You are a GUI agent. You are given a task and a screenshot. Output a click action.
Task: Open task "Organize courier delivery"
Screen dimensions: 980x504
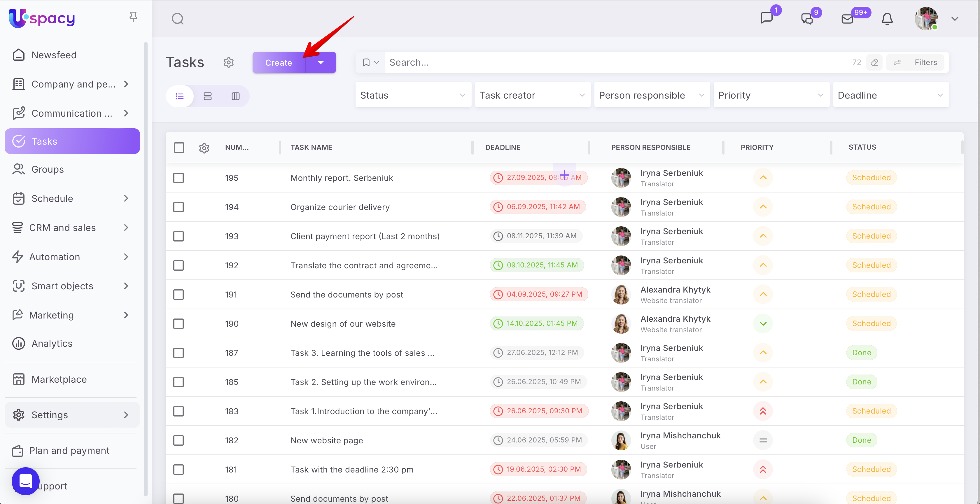click(x=340, y=207)
